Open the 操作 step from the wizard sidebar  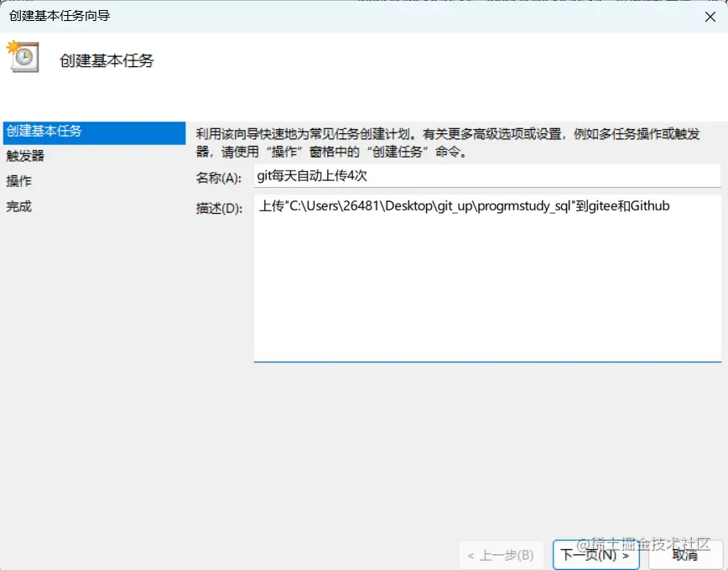19,181
